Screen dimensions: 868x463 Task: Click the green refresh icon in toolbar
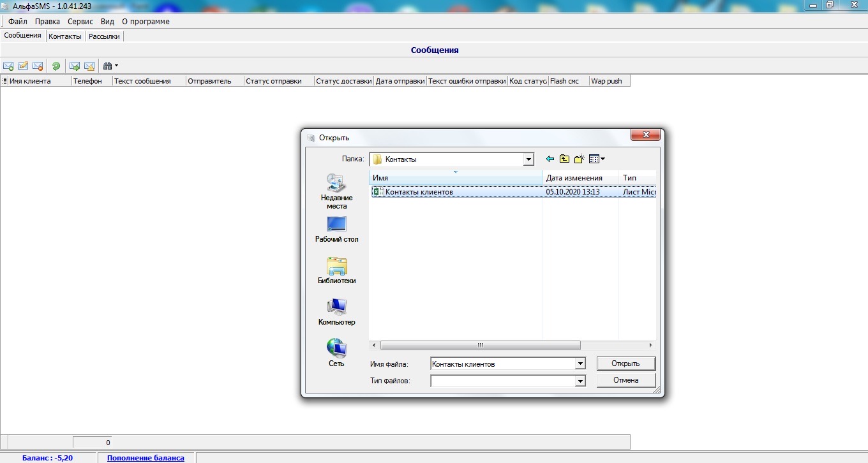(x=56, y=66)
